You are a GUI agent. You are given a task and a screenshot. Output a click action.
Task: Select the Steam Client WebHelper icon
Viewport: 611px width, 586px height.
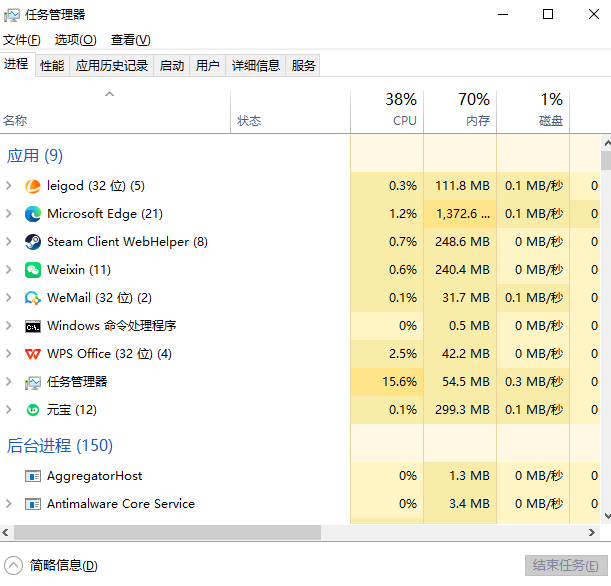pos(33,242)
